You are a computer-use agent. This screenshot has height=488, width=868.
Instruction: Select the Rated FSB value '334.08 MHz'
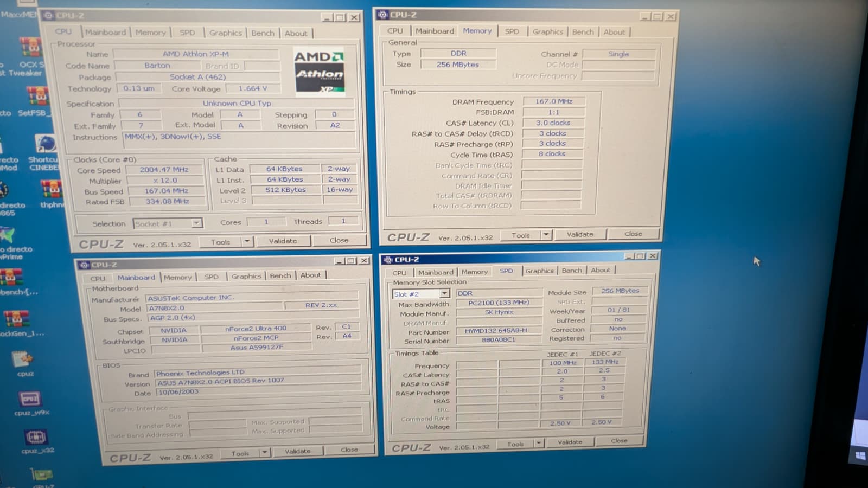click(x=167, y=201)
